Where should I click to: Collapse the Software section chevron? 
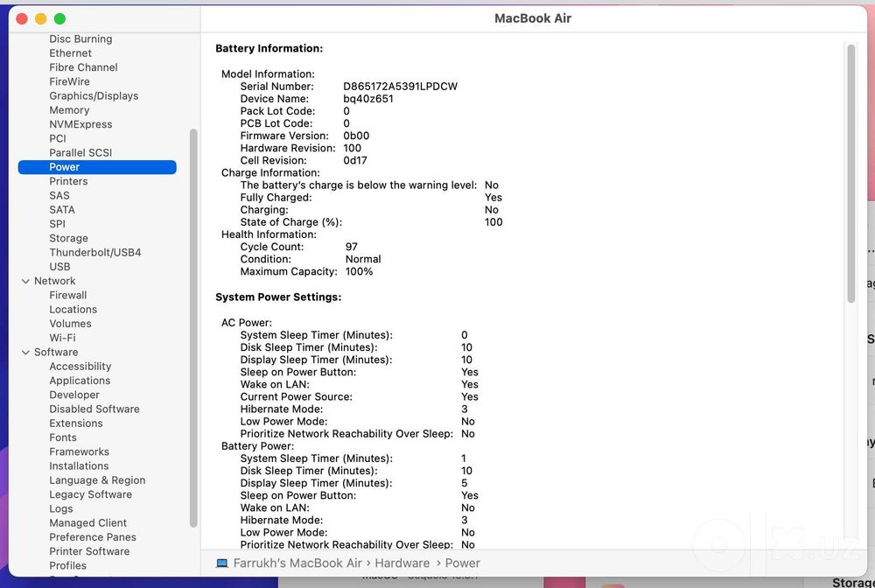(x=25, y=353)
